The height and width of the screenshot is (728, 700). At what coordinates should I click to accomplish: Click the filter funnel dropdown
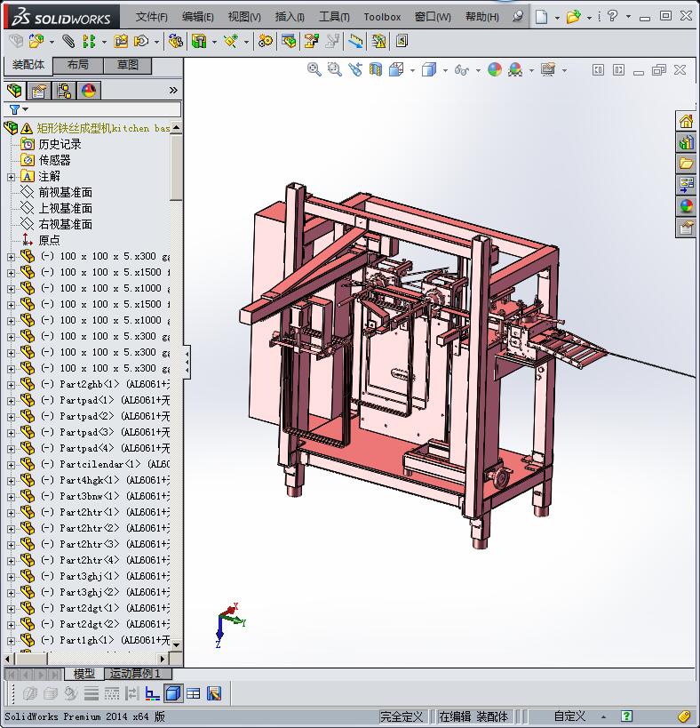[x=18, y=109]
